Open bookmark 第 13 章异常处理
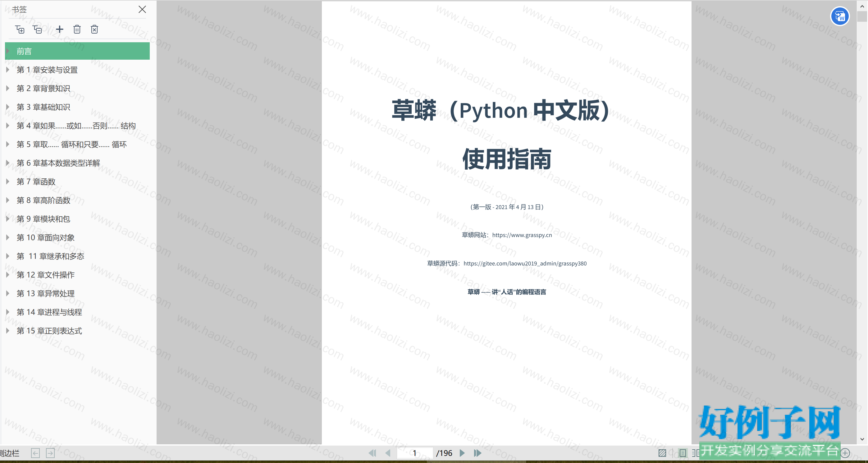The height and width of the screenshot is (463, 868). pyautogui.click(x=45, y=294)
